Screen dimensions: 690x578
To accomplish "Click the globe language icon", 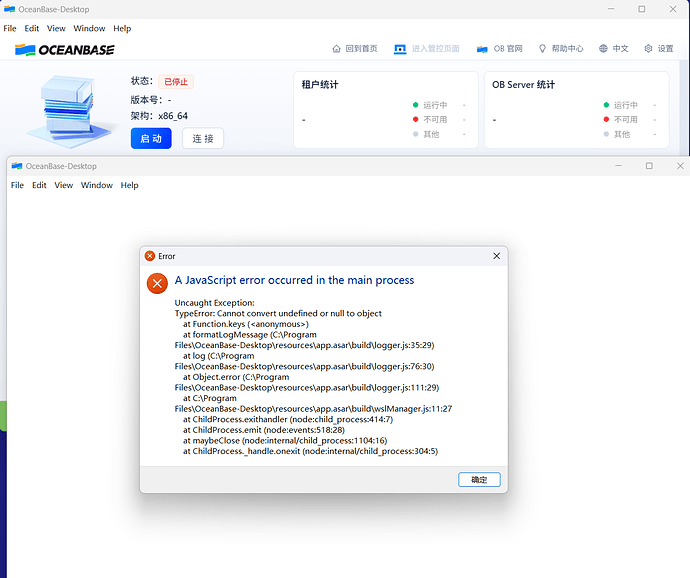I will pos(603,48).
